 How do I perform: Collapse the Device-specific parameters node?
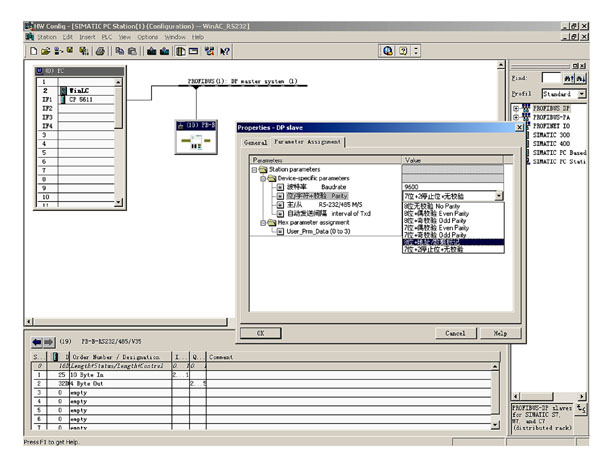263,179
